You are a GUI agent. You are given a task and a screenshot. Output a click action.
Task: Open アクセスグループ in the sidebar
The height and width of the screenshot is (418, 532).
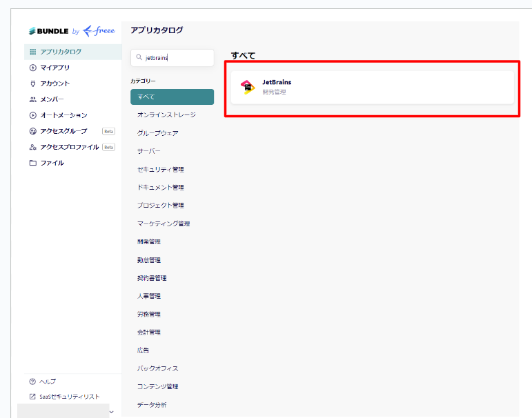pos(63,131)
